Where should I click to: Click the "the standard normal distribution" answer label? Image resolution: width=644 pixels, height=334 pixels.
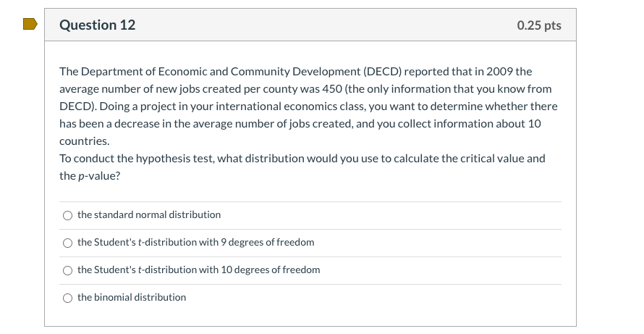click(149, 215)
